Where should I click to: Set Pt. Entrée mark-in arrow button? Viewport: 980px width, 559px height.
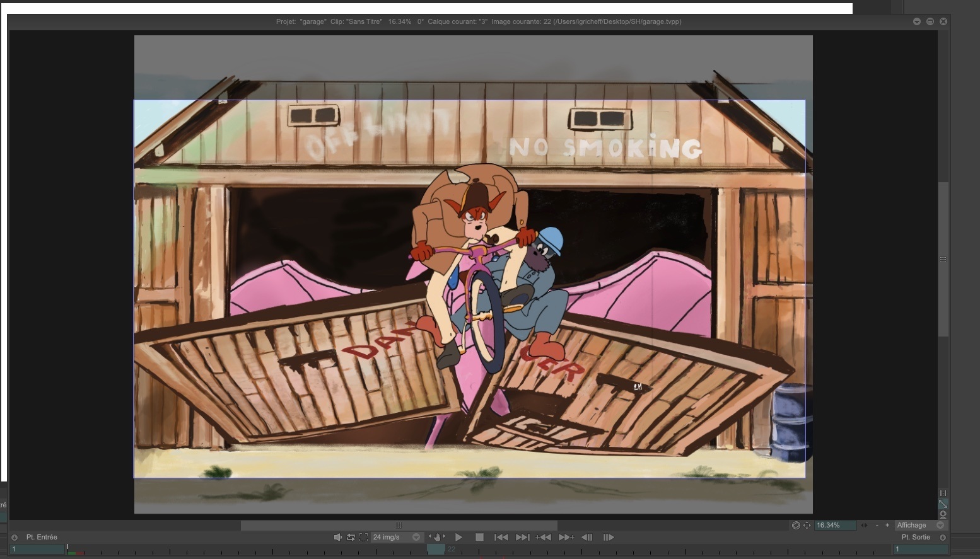coord(15,538)
